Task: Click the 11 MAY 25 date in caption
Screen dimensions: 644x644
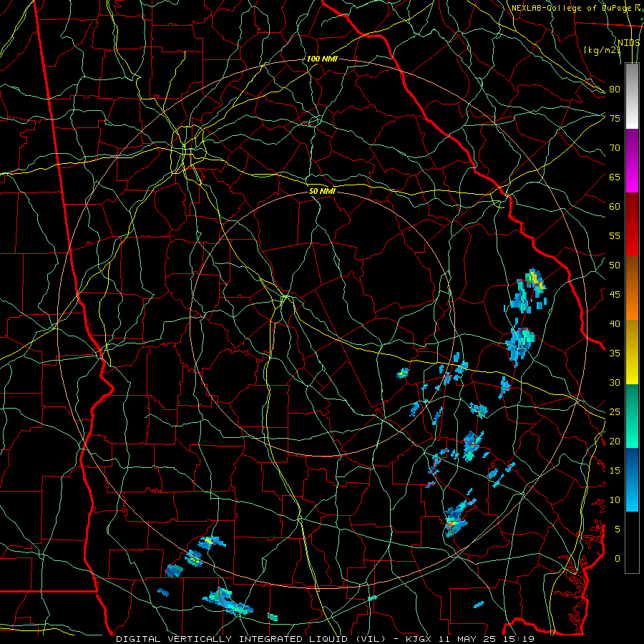Action: pos(467,639)
